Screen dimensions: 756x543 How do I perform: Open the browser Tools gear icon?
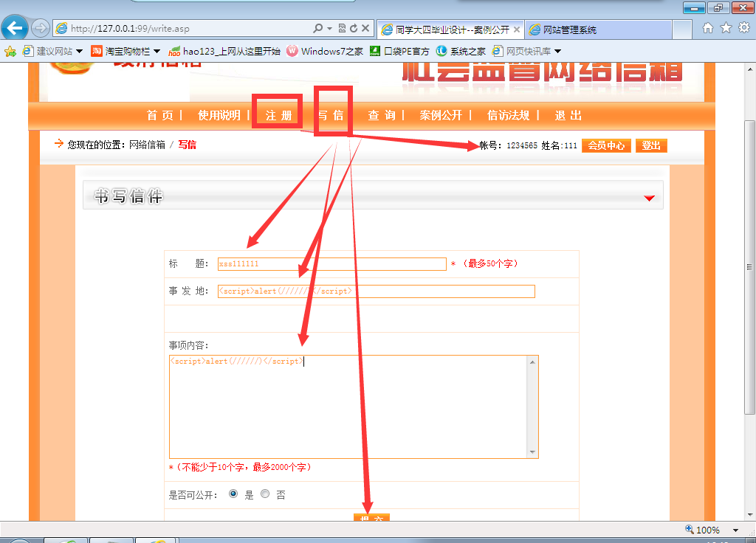point(744,28)
